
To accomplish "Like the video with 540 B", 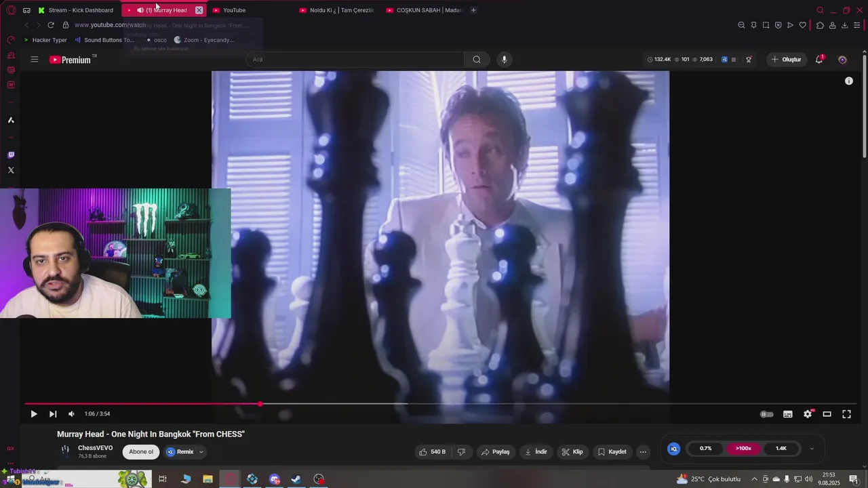I will [x=432, y=452].
